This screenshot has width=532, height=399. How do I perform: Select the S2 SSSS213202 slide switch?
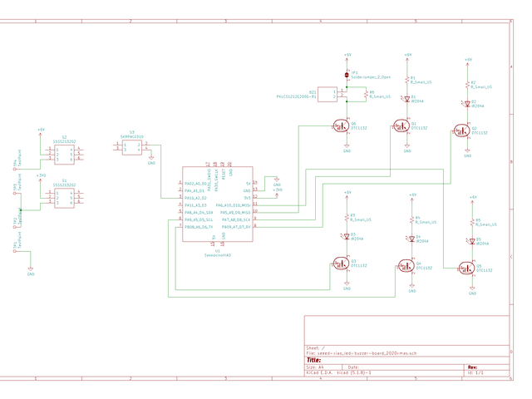pos(64,155)
